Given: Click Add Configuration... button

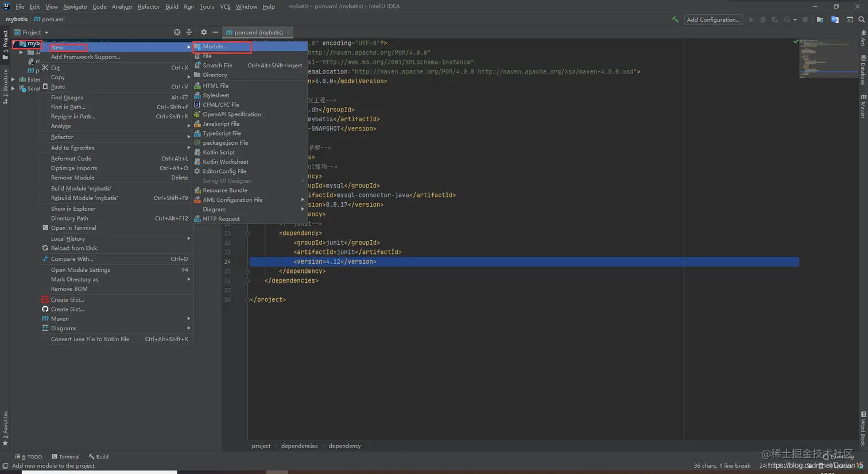Looking at the screenshot, I should (713, 20).
